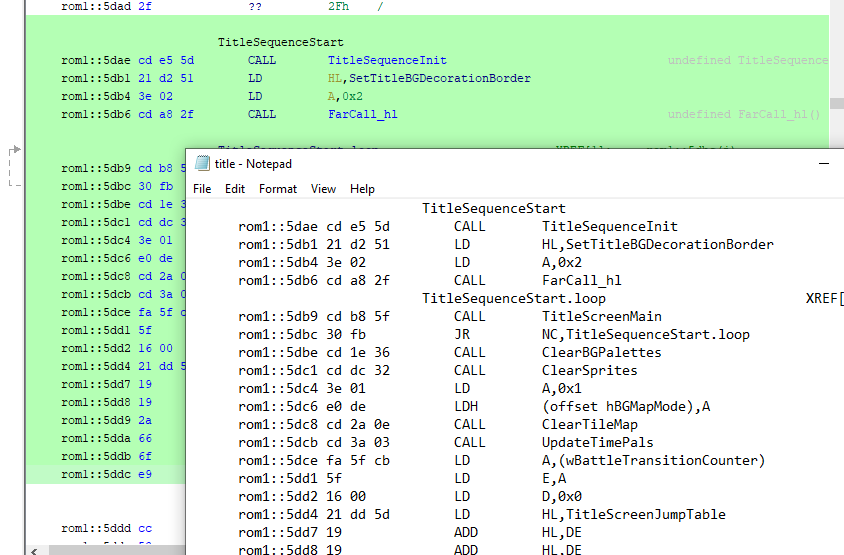Open the Edit menu in Notepad
Image resolution: width=844 pixels, height=555 pixels.
[235, 188]
